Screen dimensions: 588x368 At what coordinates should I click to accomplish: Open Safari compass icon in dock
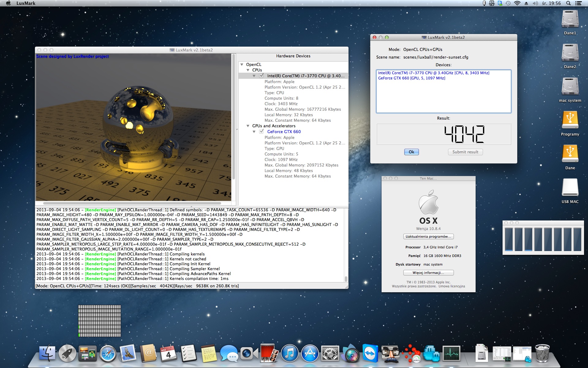click(x=108, y=354)
